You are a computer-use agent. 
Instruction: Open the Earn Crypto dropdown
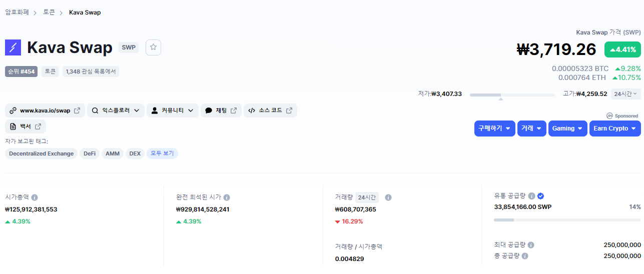click(614, 128)
